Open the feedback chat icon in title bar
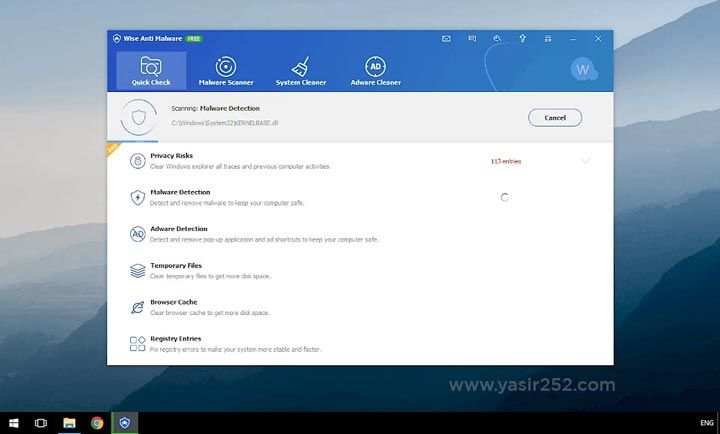This screenshot has height=434, width=720. [x=472, y=39]
